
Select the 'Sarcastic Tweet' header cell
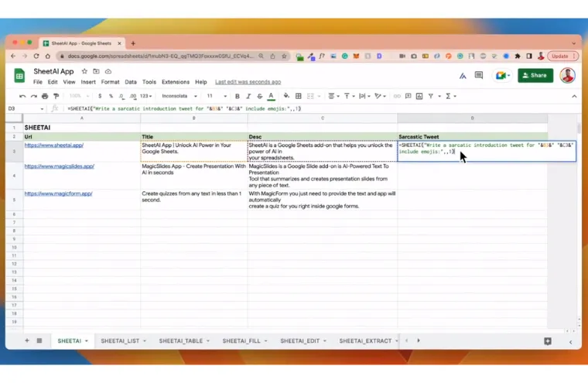(472, 136)
